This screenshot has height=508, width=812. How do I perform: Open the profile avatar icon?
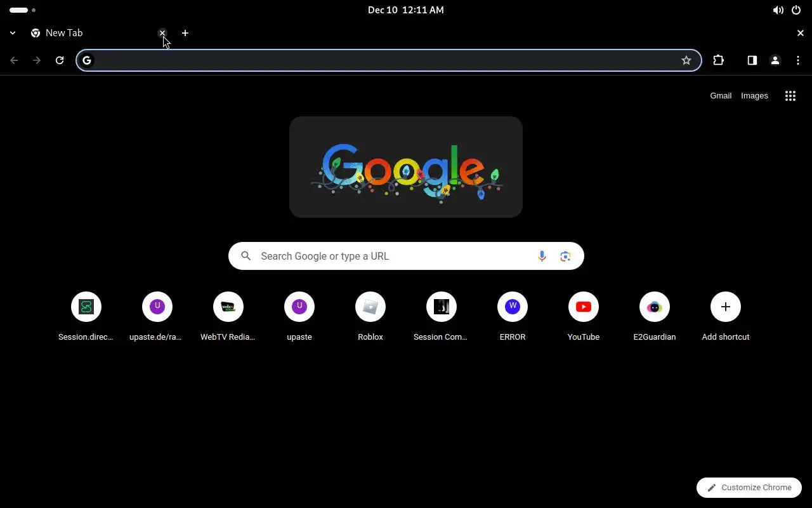(x=775, y=60)
